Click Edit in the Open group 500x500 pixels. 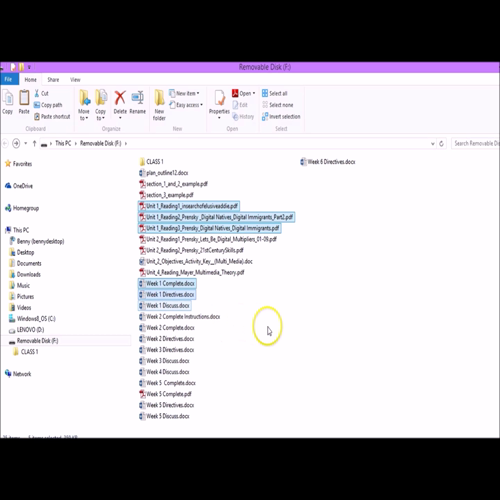coord(240,105)
